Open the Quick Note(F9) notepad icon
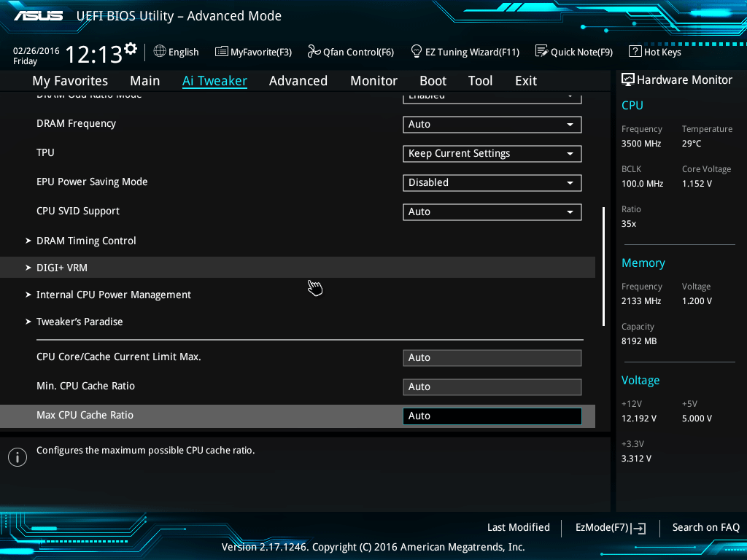 click(541, 51)
